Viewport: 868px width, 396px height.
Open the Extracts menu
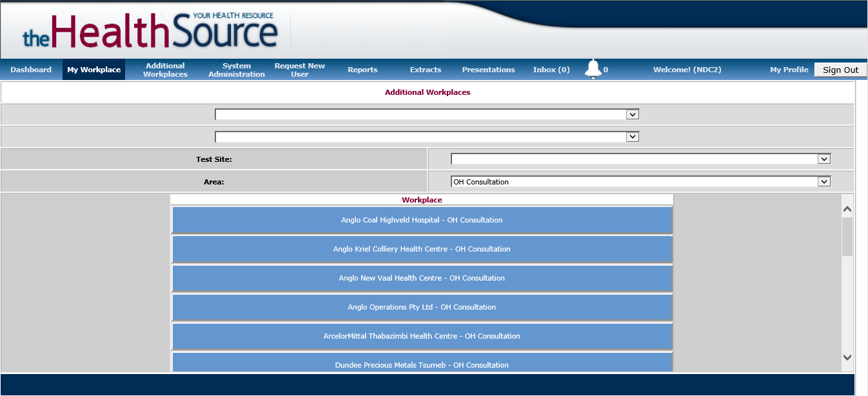click(426, 70)
